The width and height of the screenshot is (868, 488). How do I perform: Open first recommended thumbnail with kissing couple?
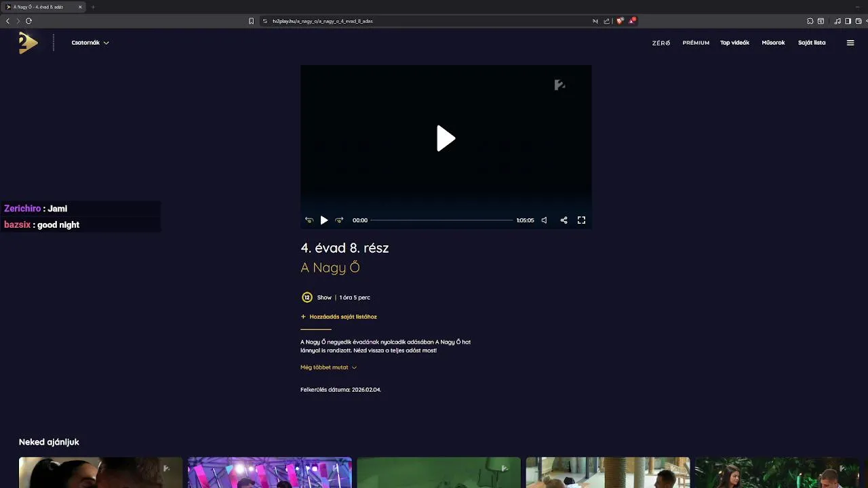coord(100,472)
